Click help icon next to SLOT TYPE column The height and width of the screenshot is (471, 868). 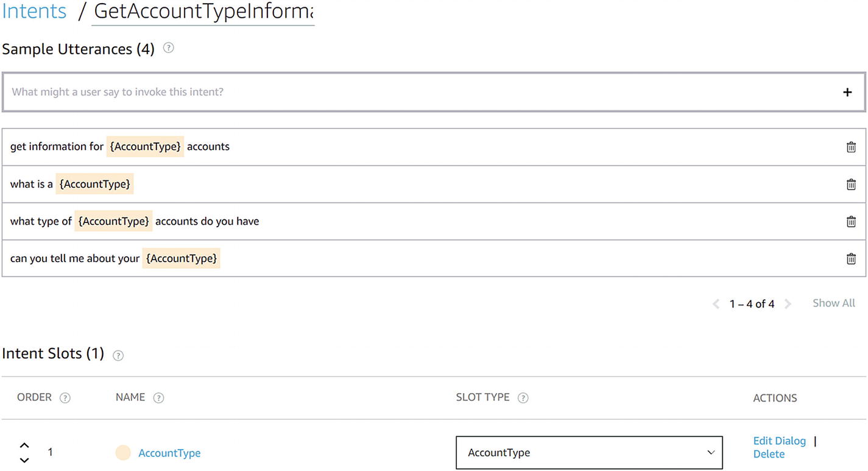click(x=523, y=398)
